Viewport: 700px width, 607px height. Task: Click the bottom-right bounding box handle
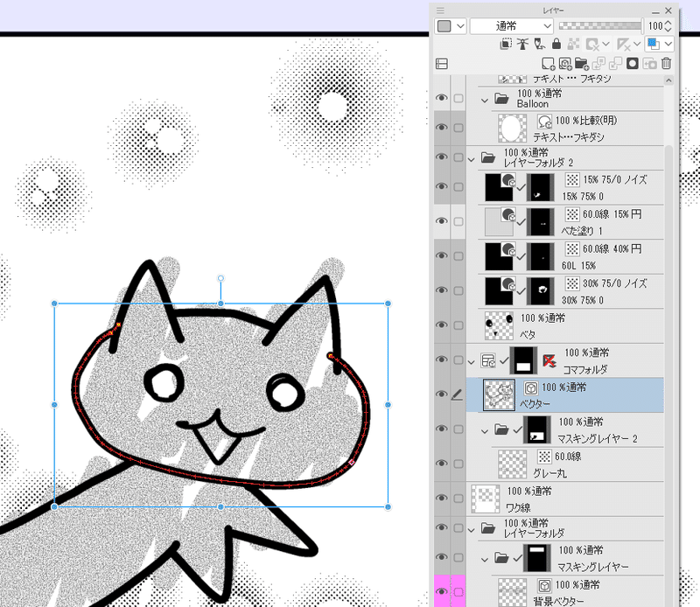pos(388,507)
